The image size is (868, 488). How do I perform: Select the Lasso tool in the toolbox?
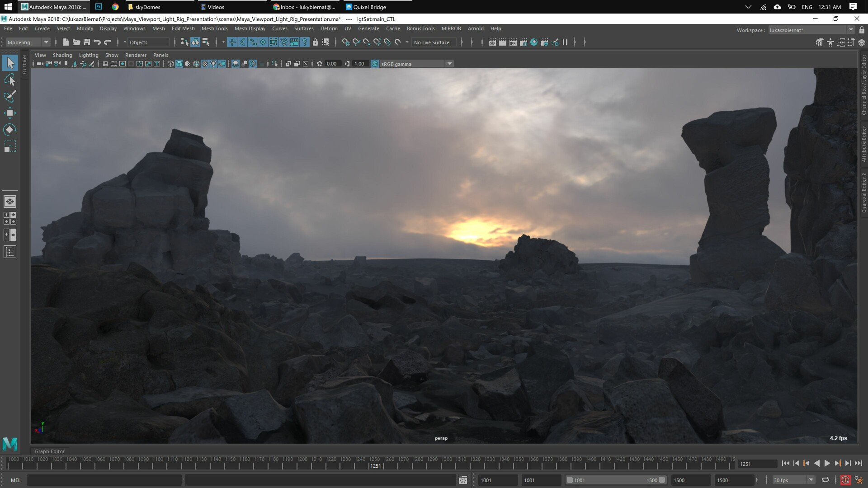tap(9, 80)
